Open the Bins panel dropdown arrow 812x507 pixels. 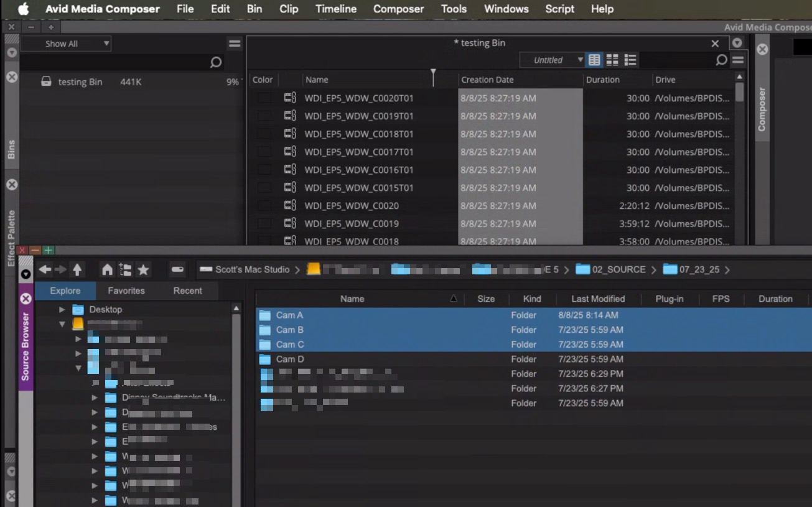click(11, 53)
